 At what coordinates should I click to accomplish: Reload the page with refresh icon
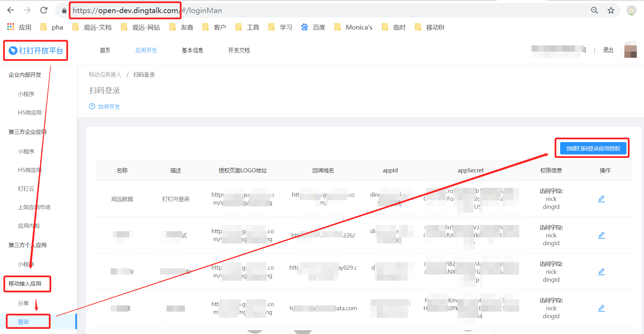[44, 10]
